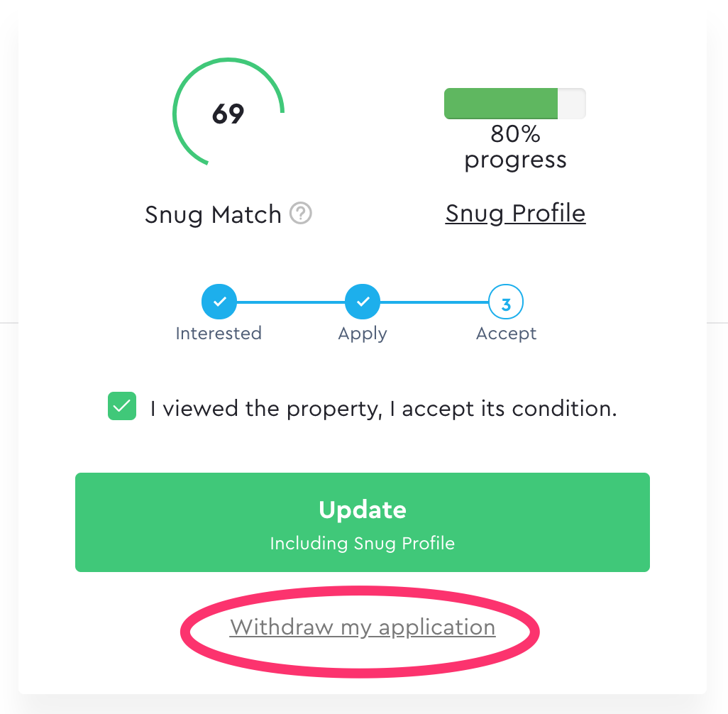
Task: Select the Apply step label
Action: pos(363,334)
